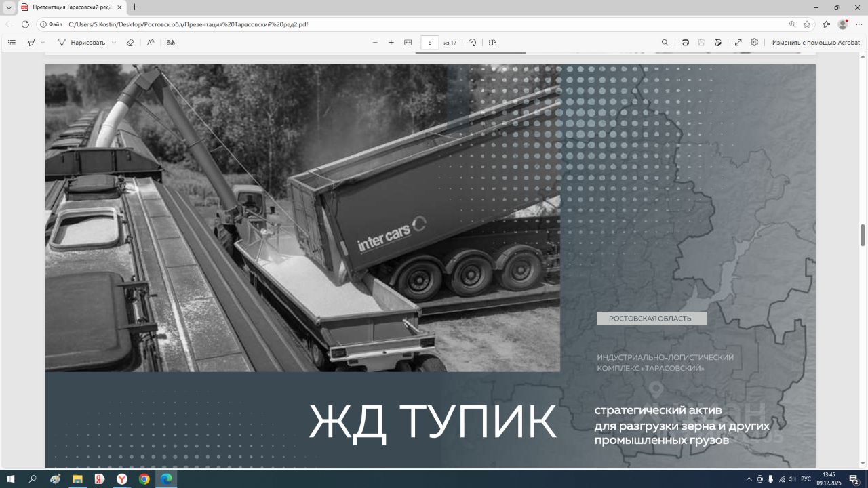Open the Нарисовать pen options dropdown
This screenshot has height=488, width=868.
[x=114, y=42]
